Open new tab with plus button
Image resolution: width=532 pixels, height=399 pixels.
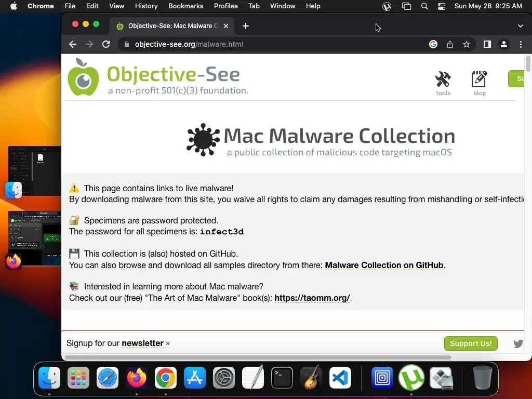point(246,26)
